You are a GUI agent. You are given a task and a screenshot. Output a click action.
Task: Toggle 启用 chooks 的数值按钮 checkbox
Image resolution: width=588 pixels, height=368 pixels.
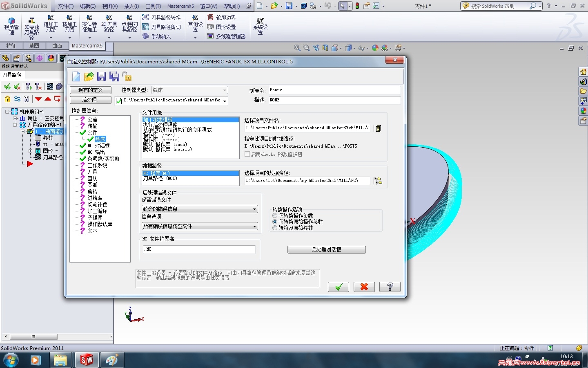(x=274, y=154)
